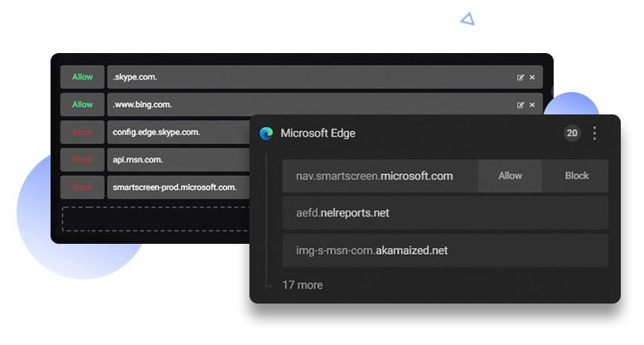Edit the .www.bing.com. rule
Image resolution: width=644 pixels, height=345 pixels.
[521, 104]
